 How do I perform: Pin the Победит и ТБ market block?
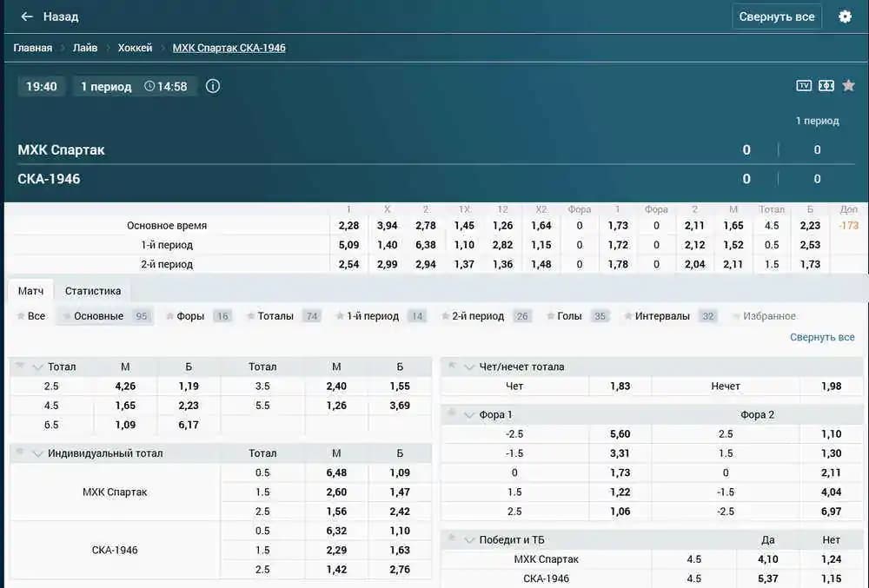click(452, 538)
